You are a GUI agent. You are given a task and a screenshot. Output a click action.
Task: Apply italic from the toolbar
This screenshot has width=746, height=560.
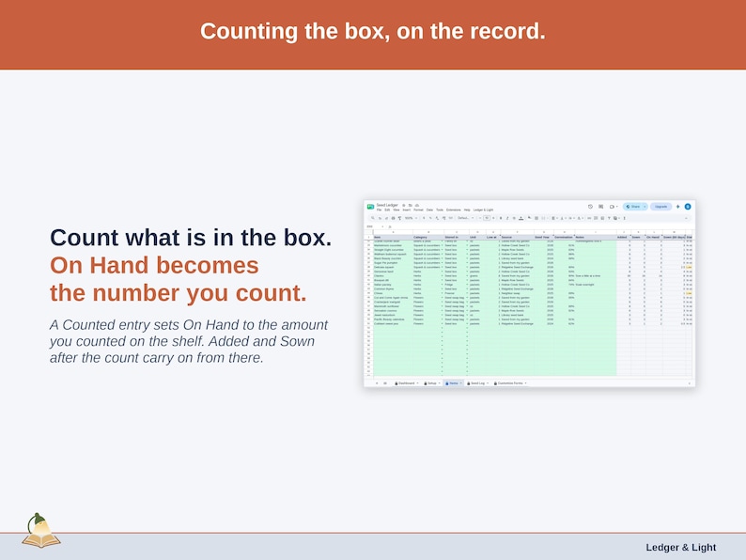[507, 218]
